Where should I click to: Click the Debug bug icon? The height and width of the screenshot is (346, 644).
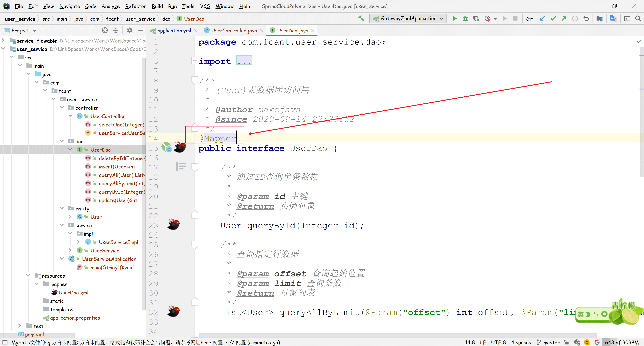(x=465, y=18)
